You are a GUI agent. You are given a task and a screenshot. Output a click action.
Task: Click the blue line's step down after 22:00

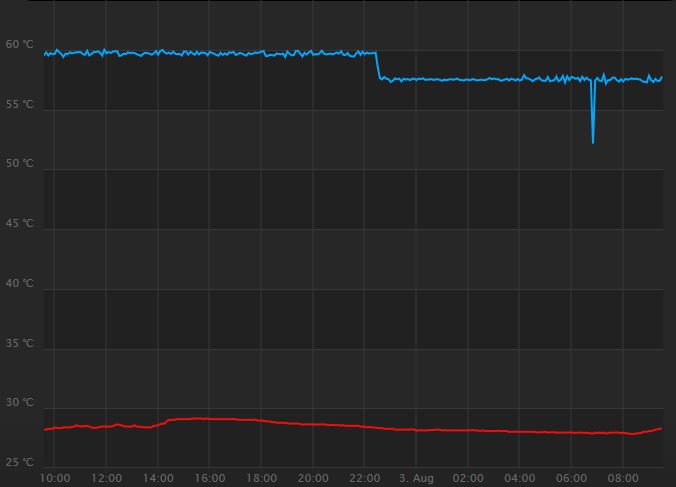pos(378,66)
